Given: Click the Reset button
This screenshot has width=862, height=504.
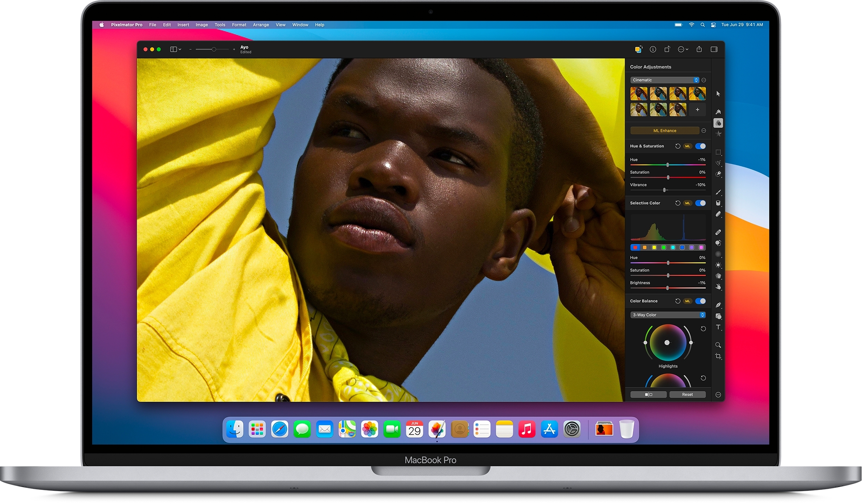Looking at the screenshot, I should tap(687, 394).
